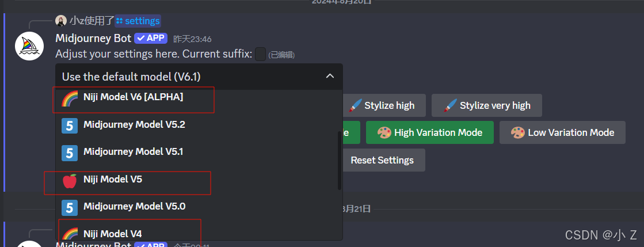The image size is (644, 247).
Task: Select Niji Model V6 [ALPHA] option
Action: pos(199,98)
